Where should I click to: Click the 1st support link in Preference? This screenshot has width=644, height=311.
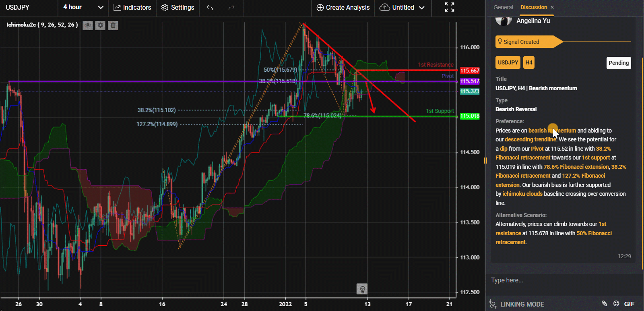point(596,158)
